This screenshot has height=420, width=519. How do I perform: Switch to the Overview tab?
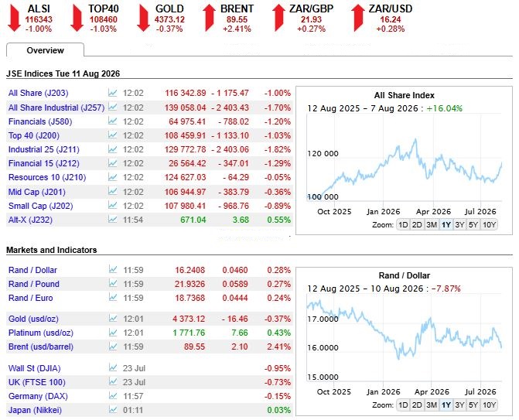click(x=46, y=50)
